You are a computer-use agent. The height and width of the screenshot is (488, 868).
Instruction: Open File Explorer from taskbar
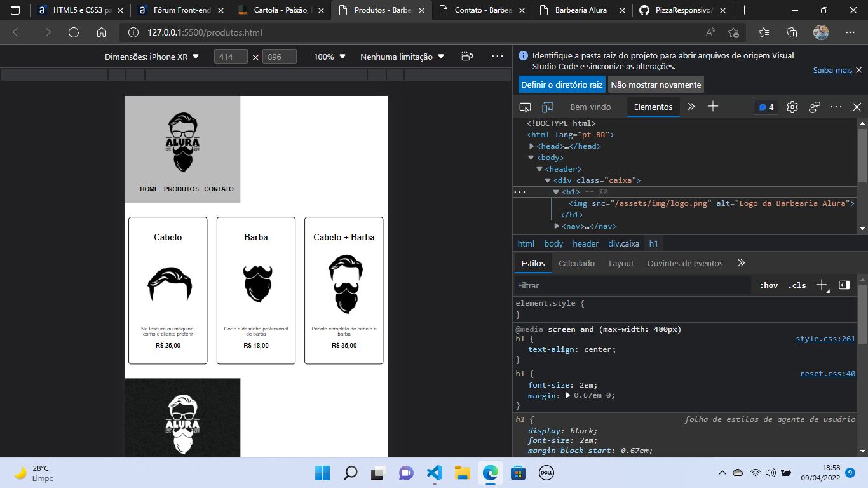coord(462,473)
